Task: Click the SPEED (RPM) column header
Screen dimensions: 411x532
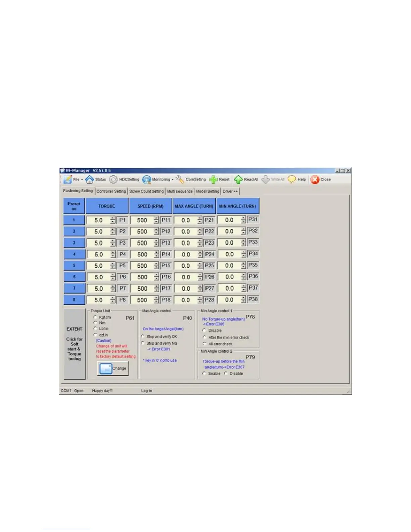Action: [x=150, y=206]
